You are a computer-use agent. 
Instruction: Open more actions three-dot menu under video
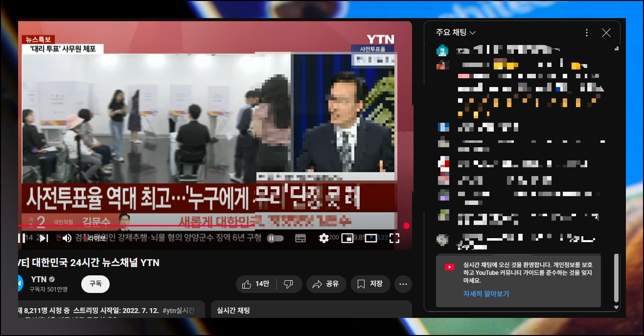click(403, 284)
